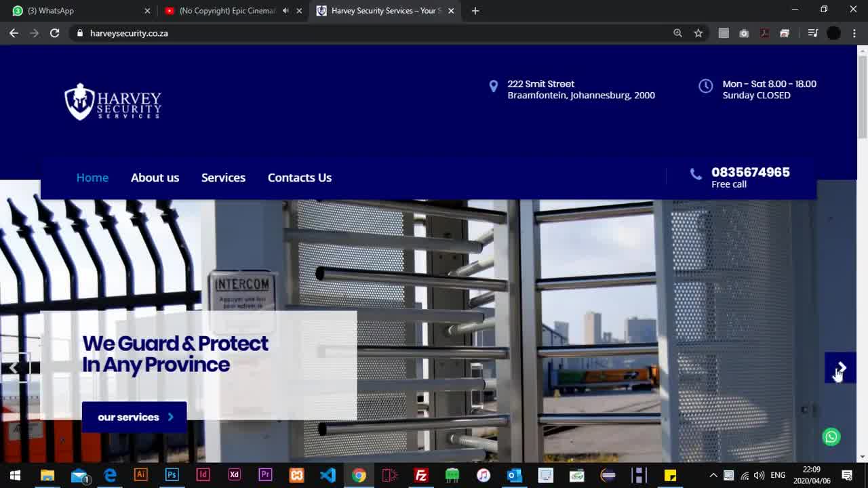This screenshot has width=868, height=488.
Task: Open the Services menu item
Action: tap(223, 178)
